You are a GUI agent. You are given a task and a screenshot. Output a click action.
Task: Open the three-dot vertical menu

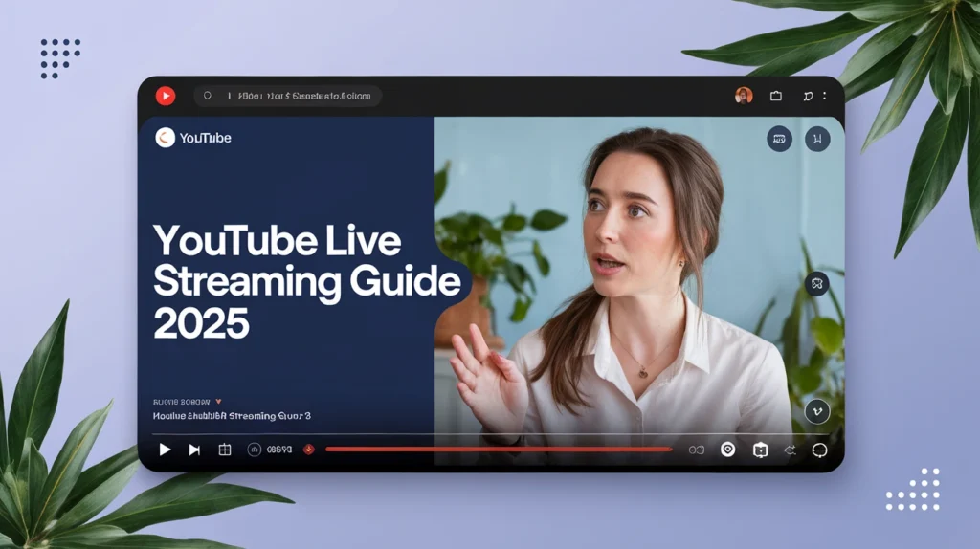824,96
